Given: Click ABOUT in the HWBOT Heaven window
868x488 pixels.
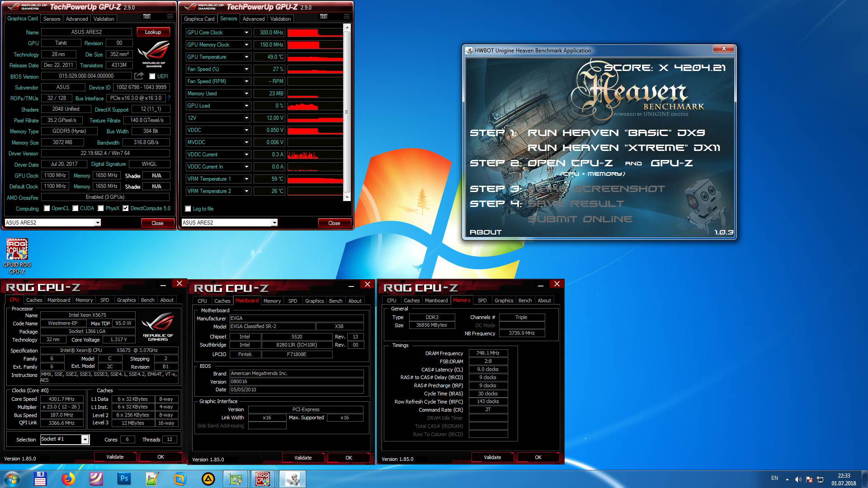Looking at the screenshot, I should pos(486,232).
